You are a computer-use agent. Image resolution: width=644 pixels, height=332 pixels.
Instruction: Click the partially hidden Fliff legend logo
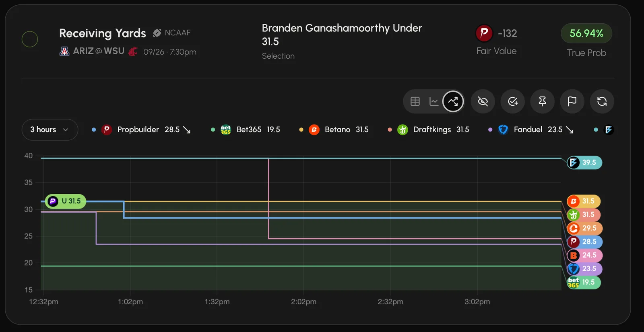pyautogui.click(x=609, y=129)
